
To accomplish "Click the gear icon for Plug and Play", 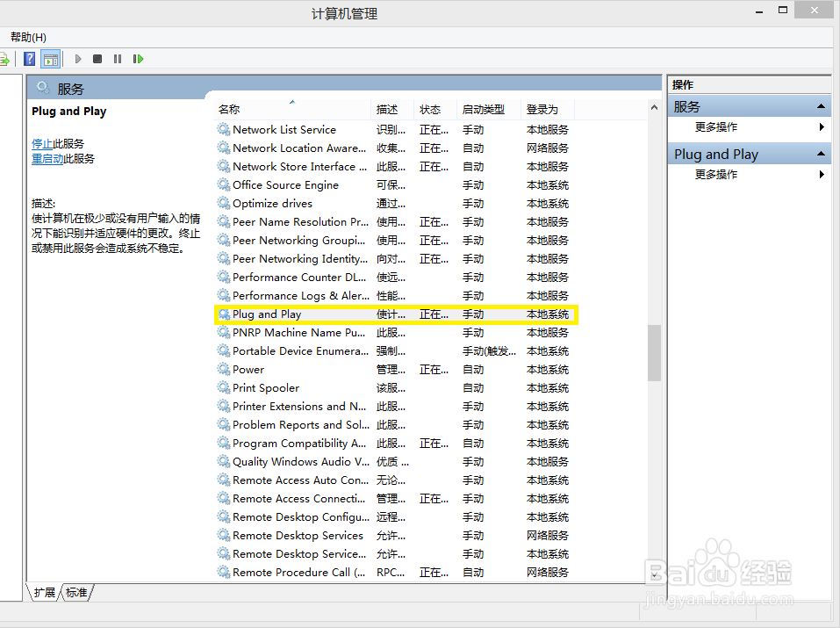I will (x=224, y=314).
